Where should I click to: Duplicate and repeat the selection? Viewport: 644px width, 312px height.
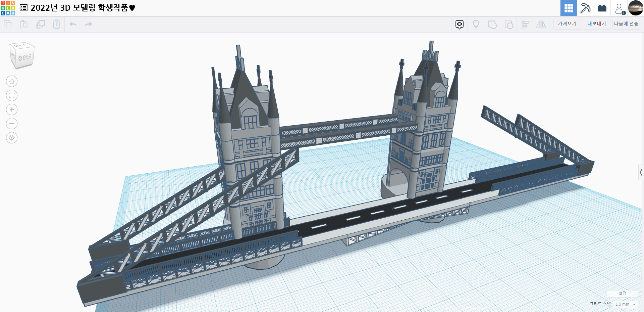40,24
